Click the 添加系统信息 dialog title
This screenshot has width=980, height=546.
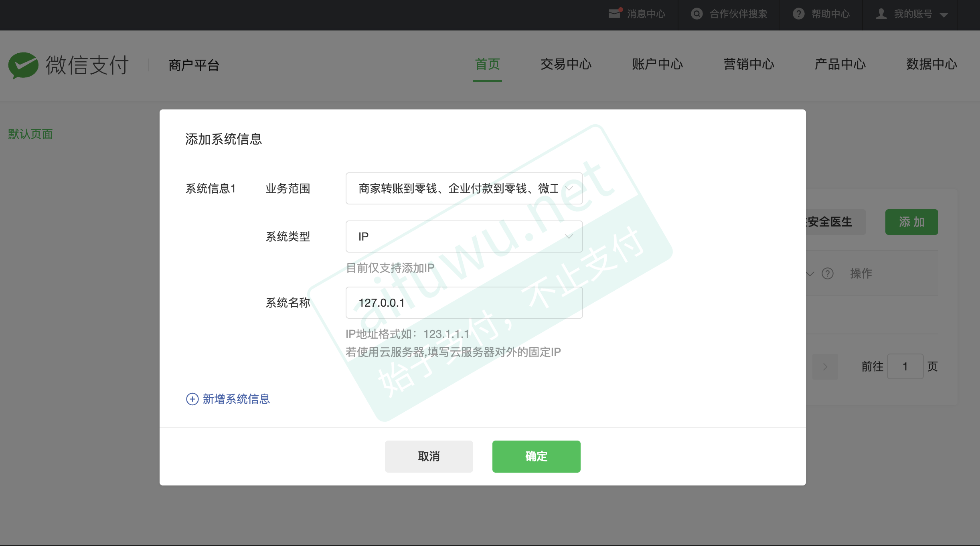pyautogui.click(x=223, y=139)
